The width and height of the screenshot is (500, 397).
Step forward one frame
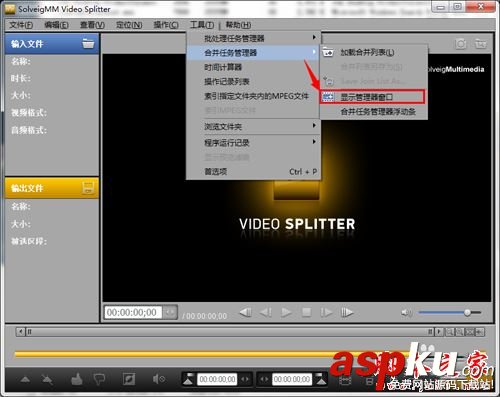[326, 313]
